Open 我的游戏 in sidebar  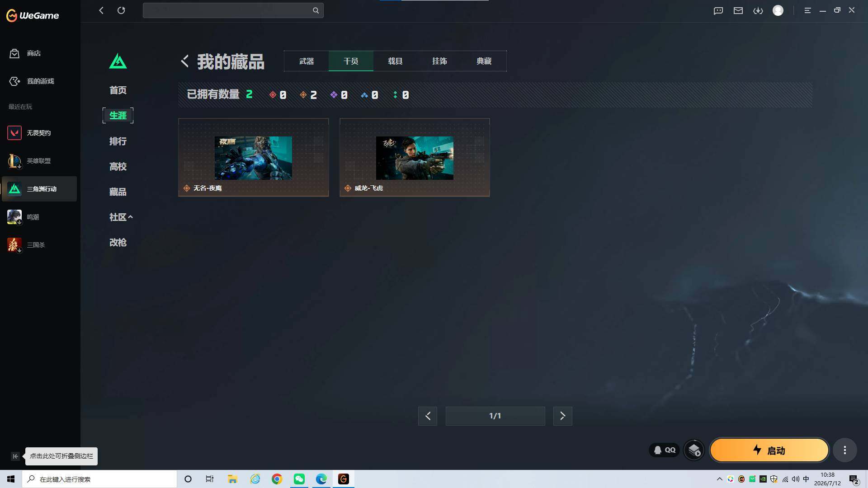click(32, 81)
